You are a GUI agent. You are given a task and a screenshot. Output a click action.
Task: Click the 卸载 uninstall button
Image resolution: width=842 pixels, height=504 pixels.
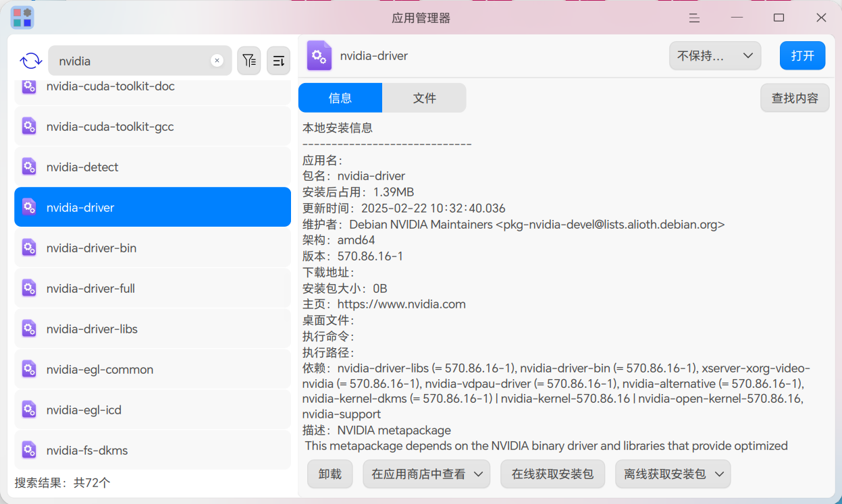coord(330,474)
